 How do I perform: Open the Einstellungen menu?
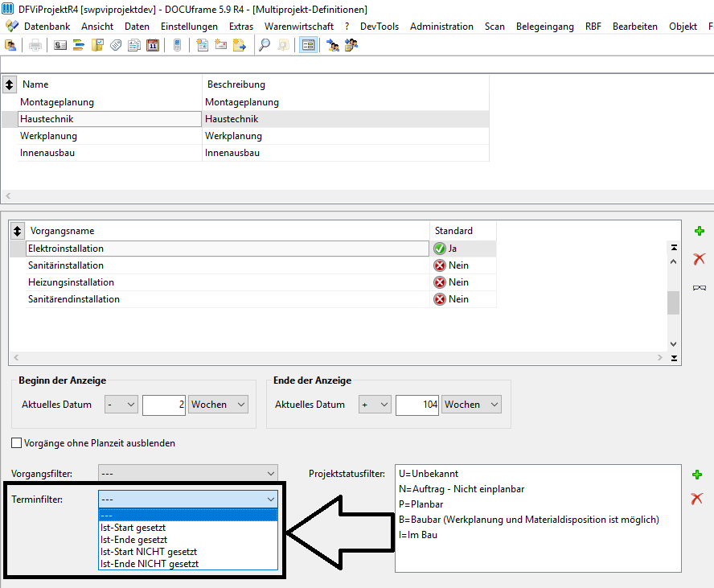pyautogui.click(x=189, y=27)
